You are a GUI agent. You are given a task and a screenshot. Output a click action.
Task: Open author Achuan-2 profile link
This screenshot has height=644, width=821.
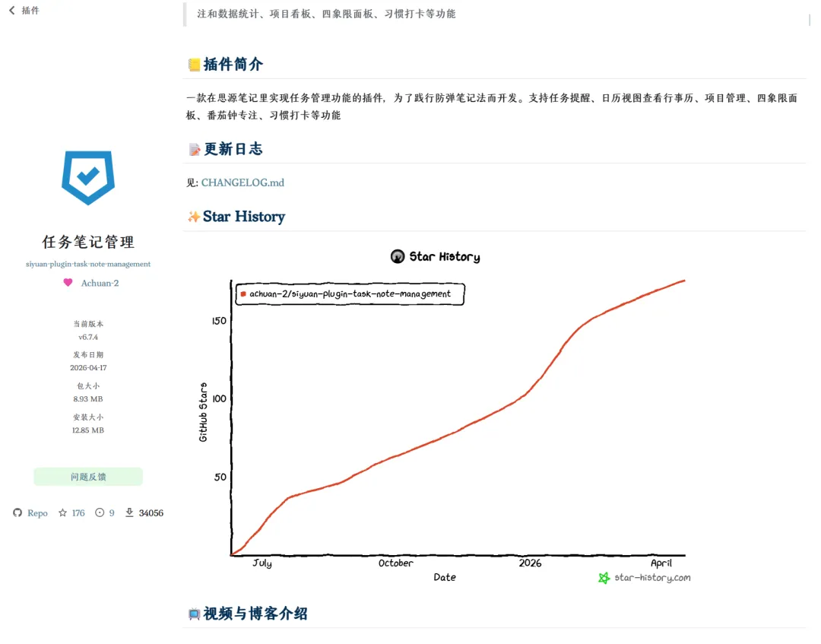[x=100, y=284]
